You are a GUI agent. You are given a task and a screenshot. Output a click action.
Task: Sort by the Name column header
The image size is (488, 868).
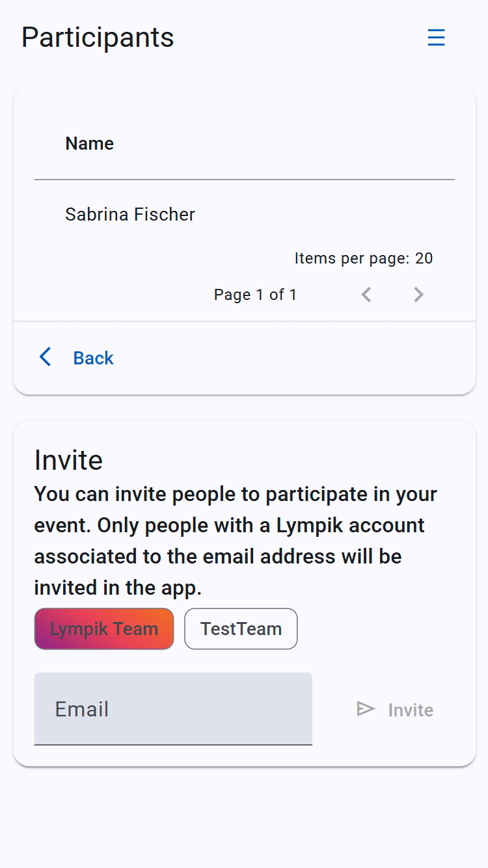pos(90,143)
